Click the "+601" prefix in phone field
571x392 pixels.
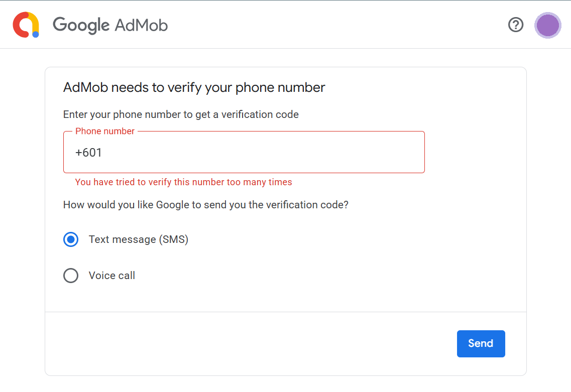click(88, 153)
